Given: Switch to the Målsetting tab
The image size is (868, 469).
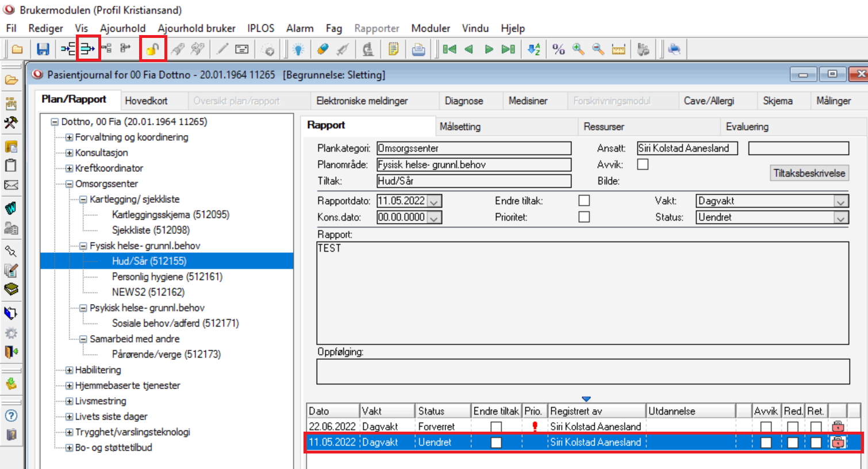Looking at the screenshot, I should (x=460, y=126).
